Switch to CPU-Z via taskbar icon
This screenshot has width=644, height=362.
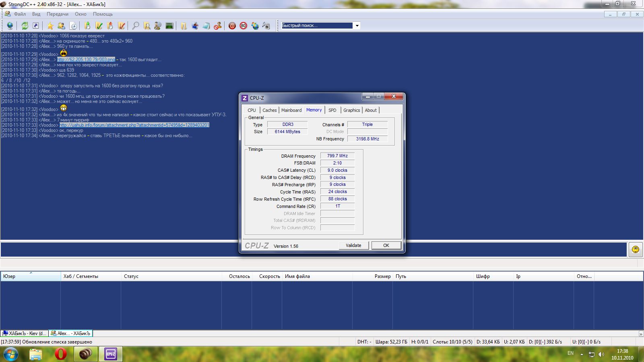coord(110,354)
